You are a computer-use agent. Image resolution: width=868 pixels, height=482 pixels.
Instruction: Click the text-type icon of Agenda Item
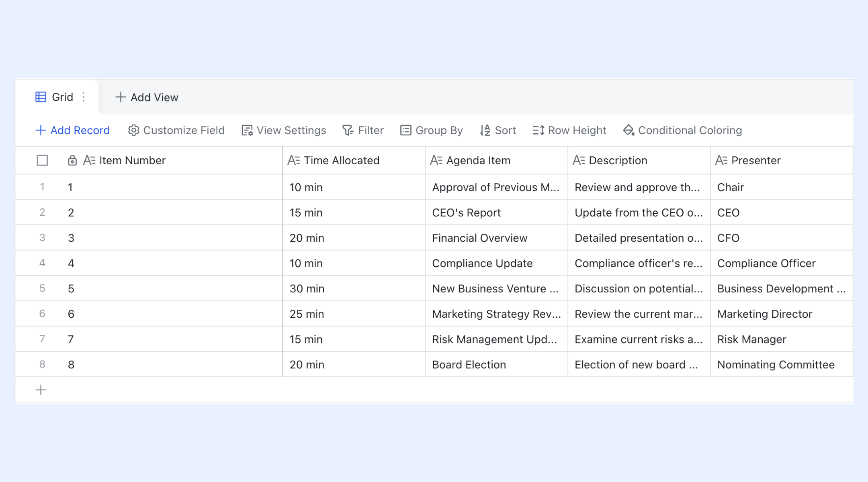[x=436, y=161]
